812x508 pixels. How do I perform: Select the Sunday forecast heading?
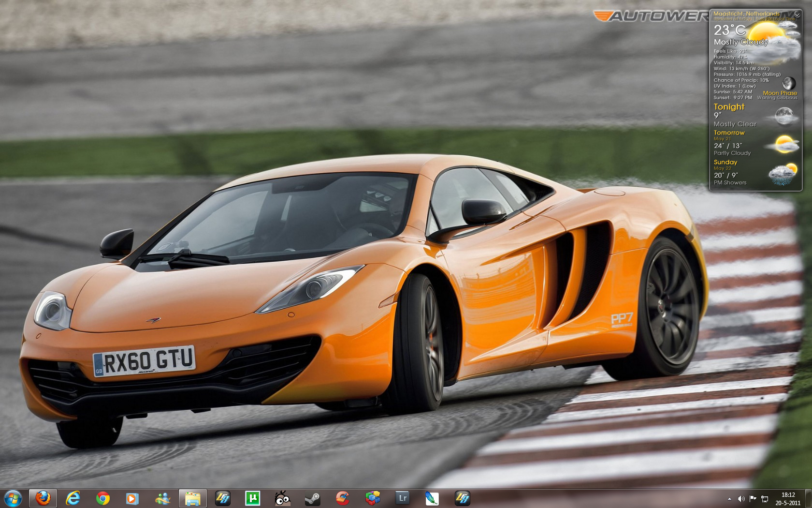pos(725,162)
